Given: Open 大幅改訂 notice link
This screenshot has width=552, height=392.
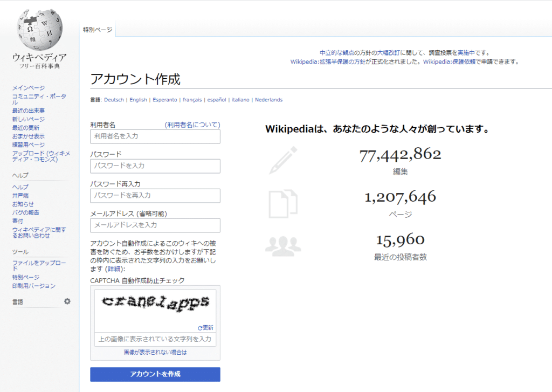Looking at the screenshot, I should click(389, 53).
